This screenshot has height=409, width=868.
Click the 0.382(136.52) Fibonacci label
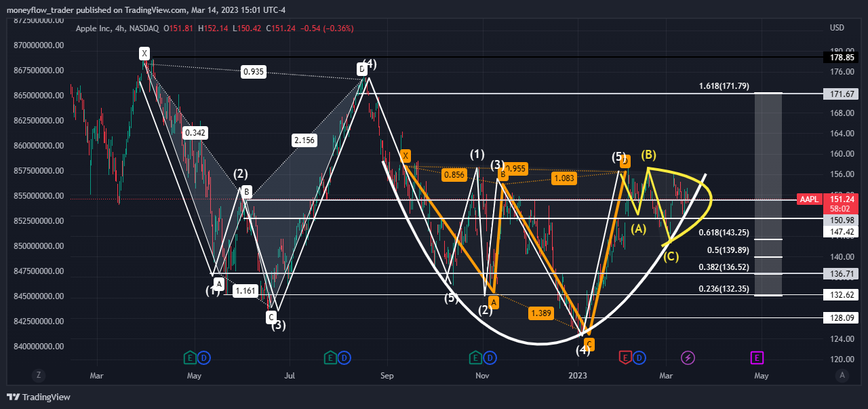pos(724,267)
